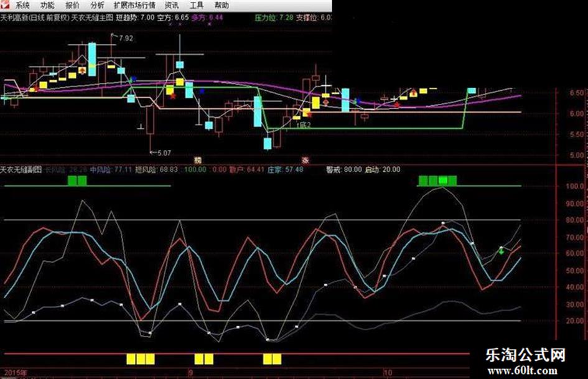Click the 6.50 price axis label

(576, 93)
